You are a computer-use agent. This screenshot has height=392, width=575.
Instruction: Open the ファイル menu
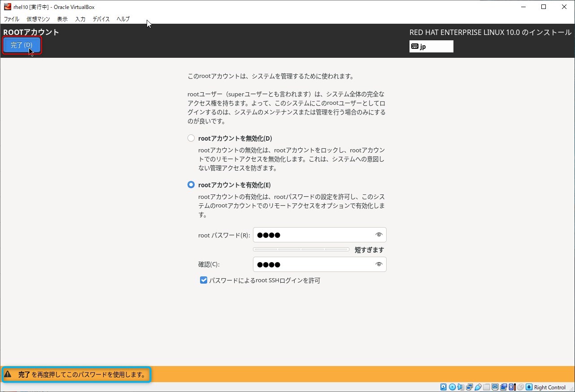11,19
